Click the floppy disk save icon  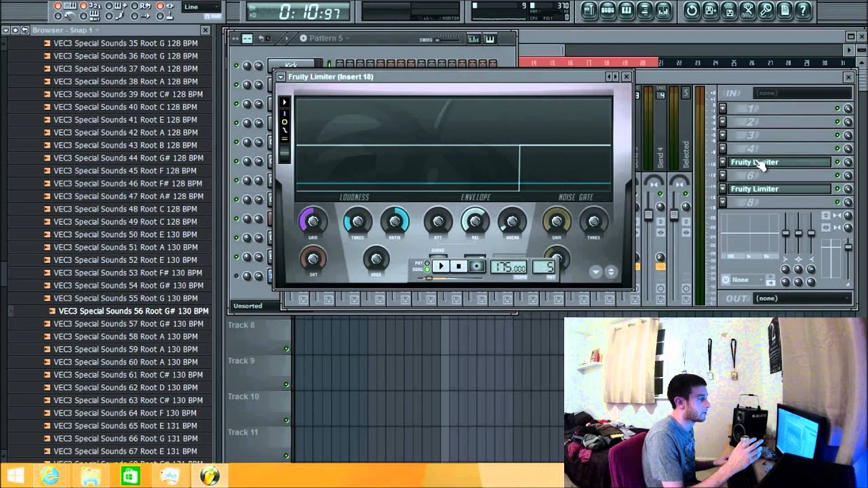[x=729, y=10]
